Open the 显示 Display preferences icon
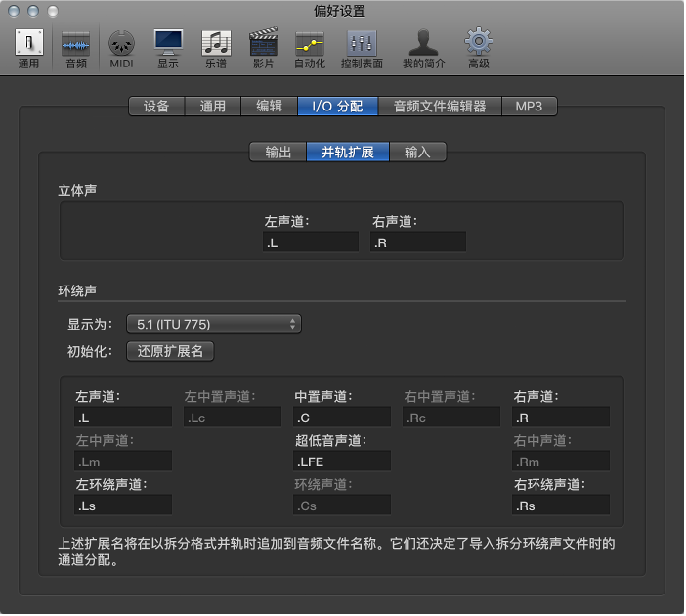 tap(168, 49)
